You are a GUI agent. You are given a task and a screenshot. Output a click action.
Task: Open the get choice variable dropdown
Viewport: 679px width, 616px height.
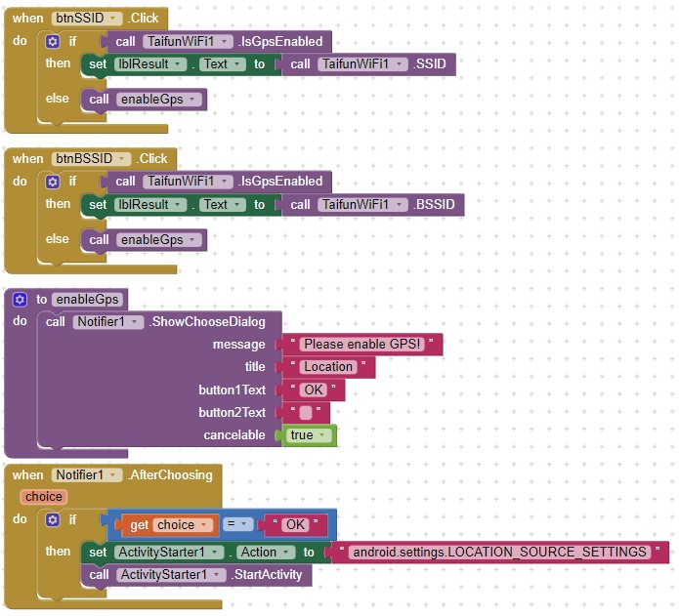tap(215, 525)
